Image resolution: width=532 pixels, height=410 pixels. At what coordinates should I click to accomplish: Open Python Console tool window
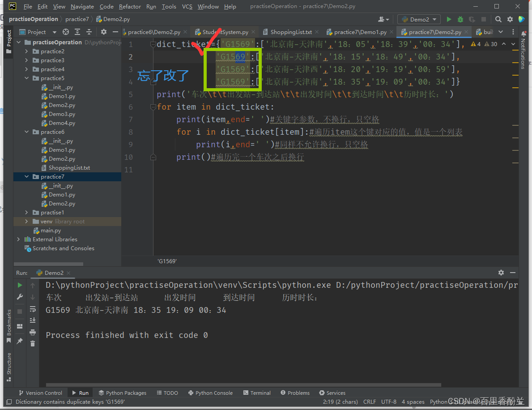coord(210,393)
